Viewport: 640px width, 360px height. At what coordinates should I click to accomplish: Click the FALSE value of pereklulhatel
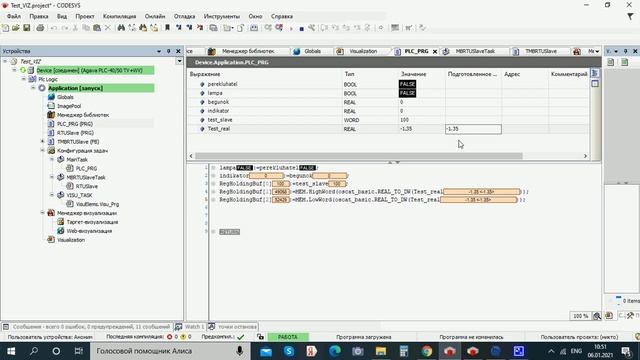click(x=407, y=84)
